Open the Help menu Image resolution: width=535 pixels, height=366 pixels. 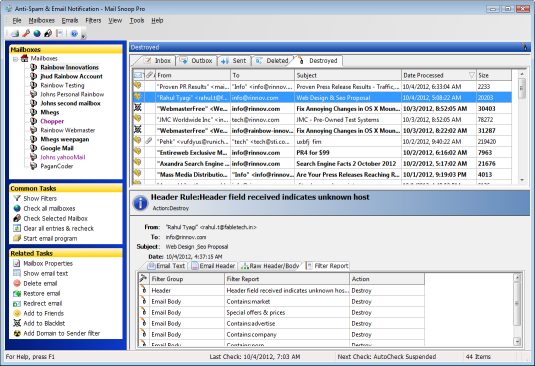point(157,20)
